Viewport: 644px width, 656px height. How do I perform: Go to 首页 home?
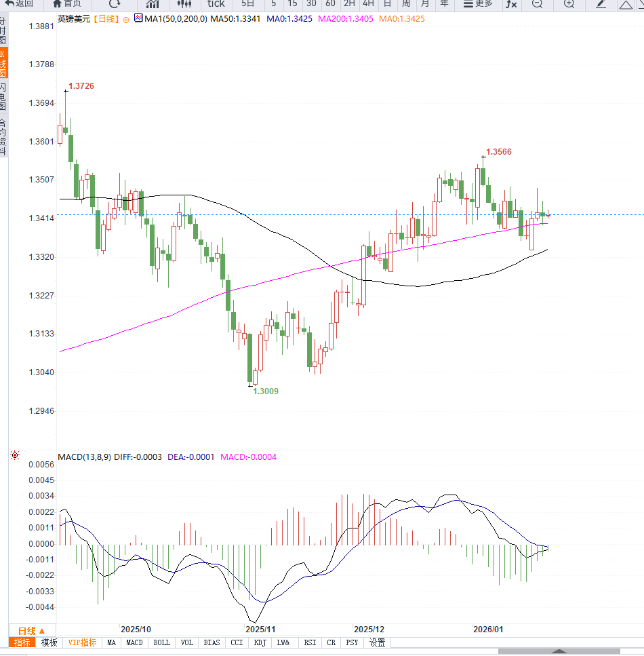pos(67,4)
